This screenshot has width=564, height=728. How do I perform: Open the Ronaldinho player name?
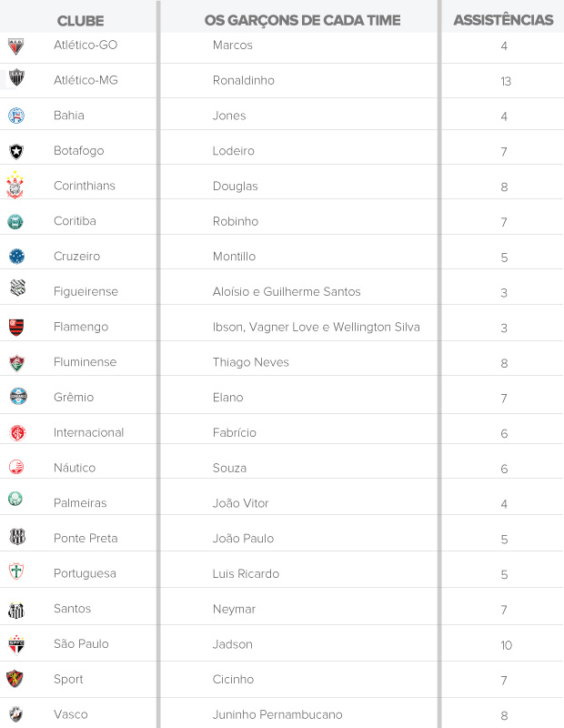point(243,80)
